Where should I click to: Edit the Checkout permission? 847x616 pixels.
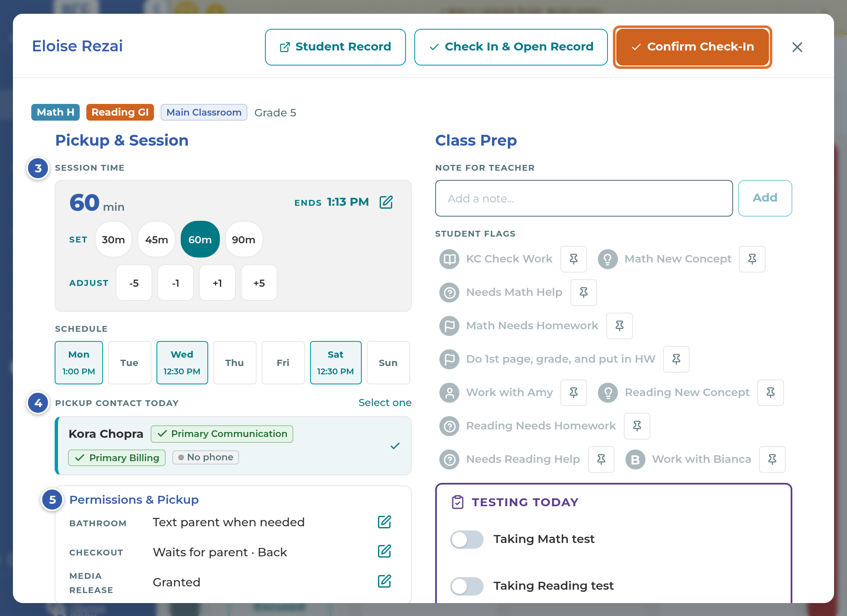(x=384, y=551)
